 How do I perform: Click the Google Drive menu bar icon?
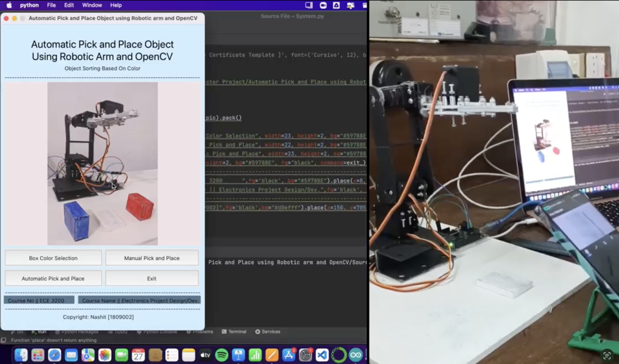coord(336,5)
